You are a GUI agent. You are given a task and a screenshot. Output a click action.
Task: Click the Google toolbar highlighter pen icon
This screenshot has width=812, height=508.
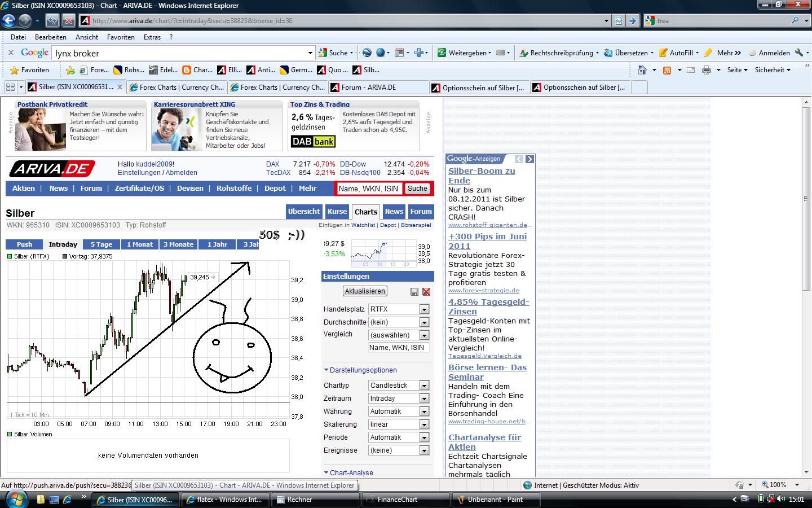point(708,52)
